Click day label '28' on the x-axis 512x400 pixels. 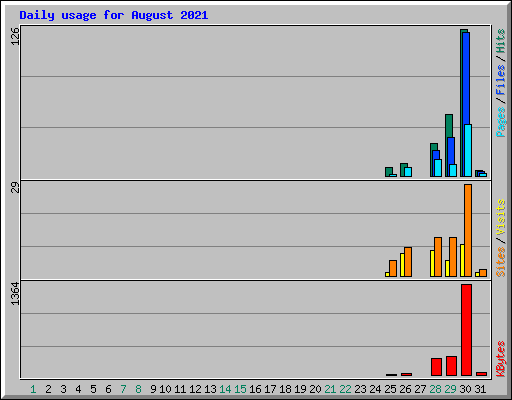435,389
